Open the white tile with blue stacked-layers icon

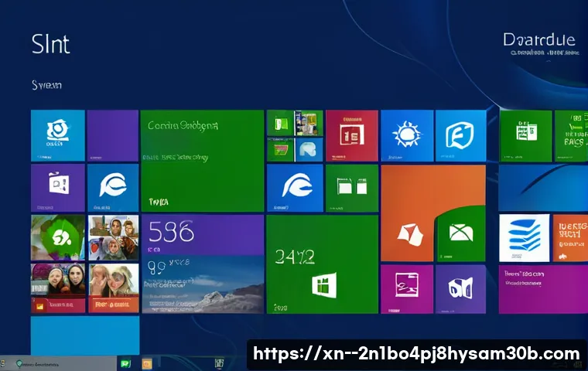point(525,238)
